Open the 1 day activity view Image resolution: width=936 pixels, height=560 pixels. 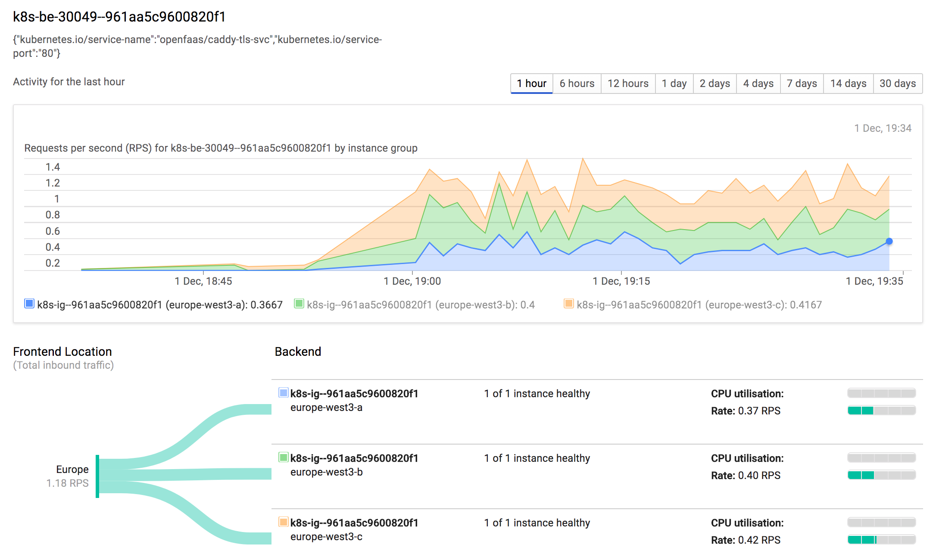pos(674,83)
